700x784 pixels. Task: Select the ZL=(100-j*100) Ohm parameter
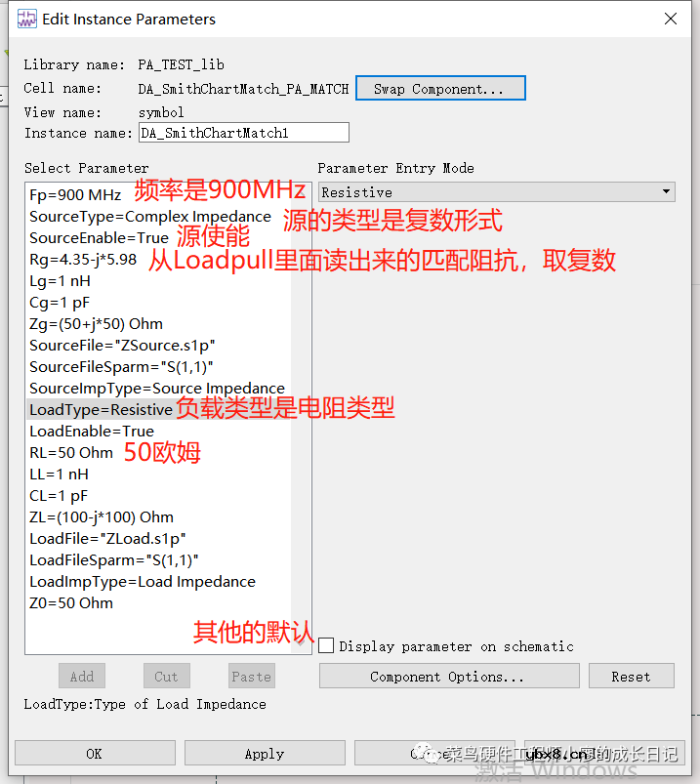(102, 517)
